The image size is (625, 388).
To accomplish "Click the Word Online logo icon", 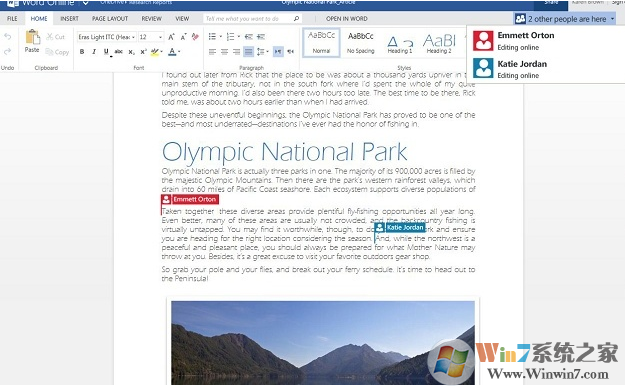I will click(x=13, y=3).
